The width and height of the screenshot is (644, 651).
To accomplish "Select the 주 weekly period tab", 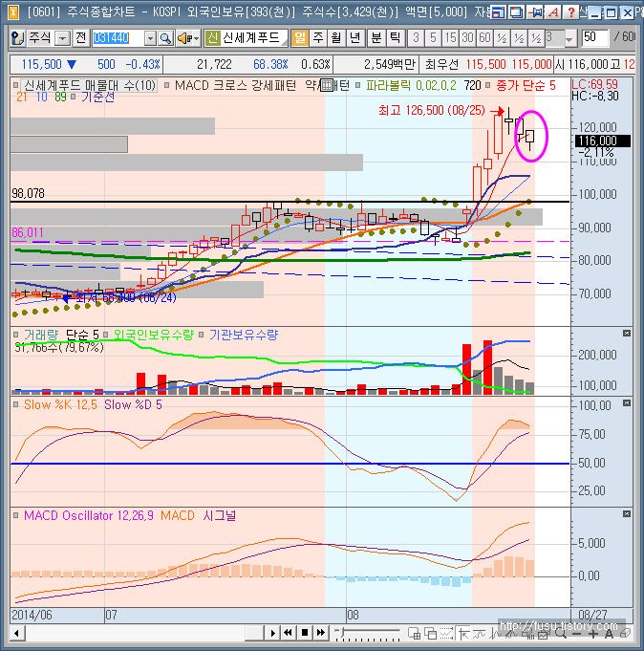I will (x=317, y=38).
